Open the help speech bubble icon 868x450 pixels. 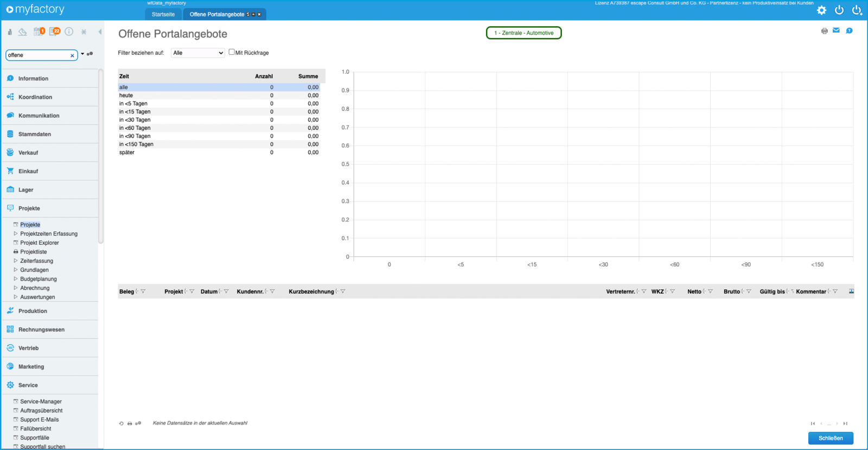pos(849,31)
